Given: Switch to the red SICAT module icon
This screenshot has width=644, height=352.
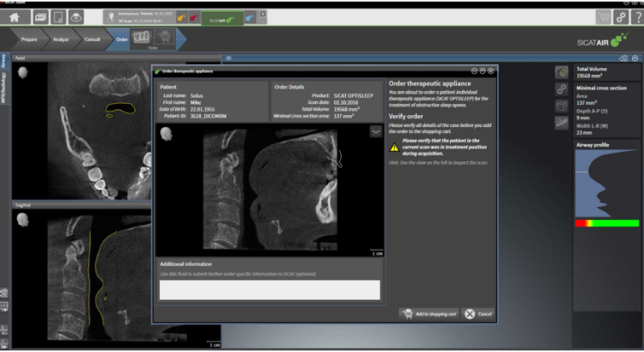Looking at the screenshot, I should click(x=194, y=18).
